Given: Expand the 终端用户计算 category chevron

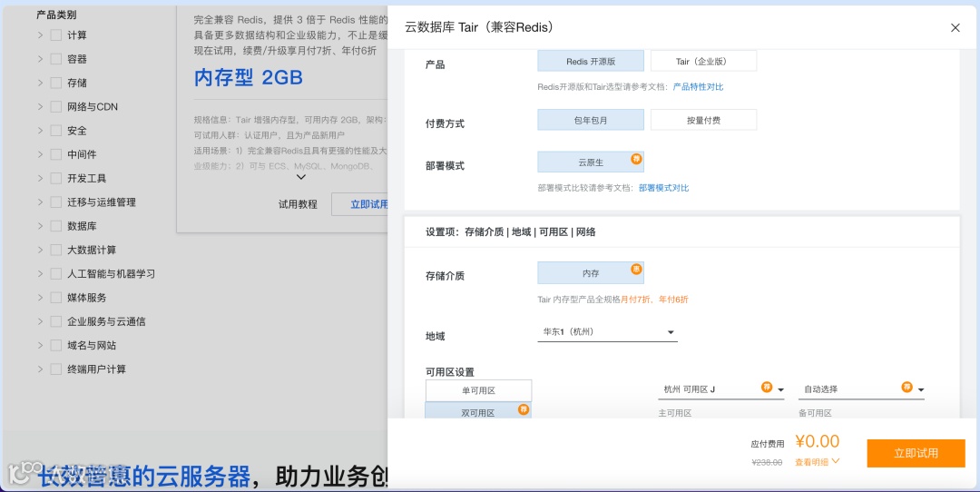Looking at the screenshot, I should coord(40,369).
